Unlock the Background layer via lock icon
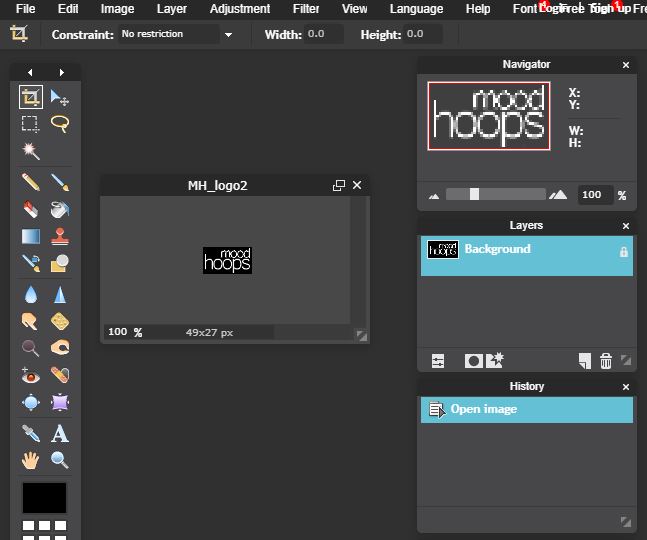This screenshot has width=647, height=540. pos(624,253)
